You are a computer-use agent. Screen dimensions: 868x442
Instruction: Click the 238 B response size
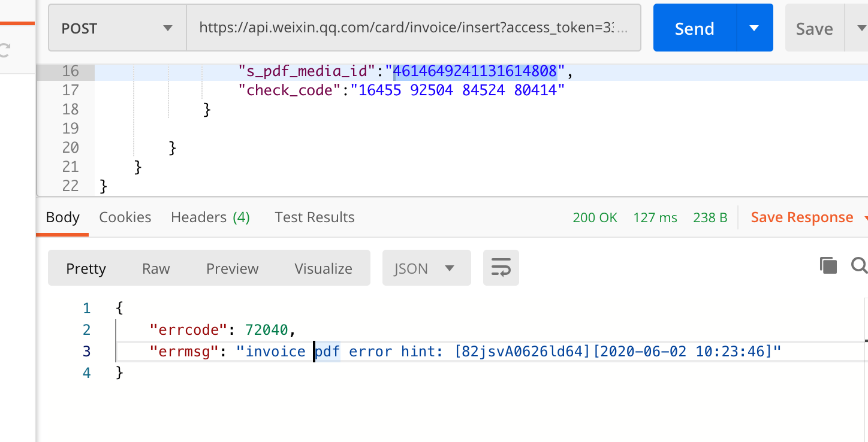point(710,217)
